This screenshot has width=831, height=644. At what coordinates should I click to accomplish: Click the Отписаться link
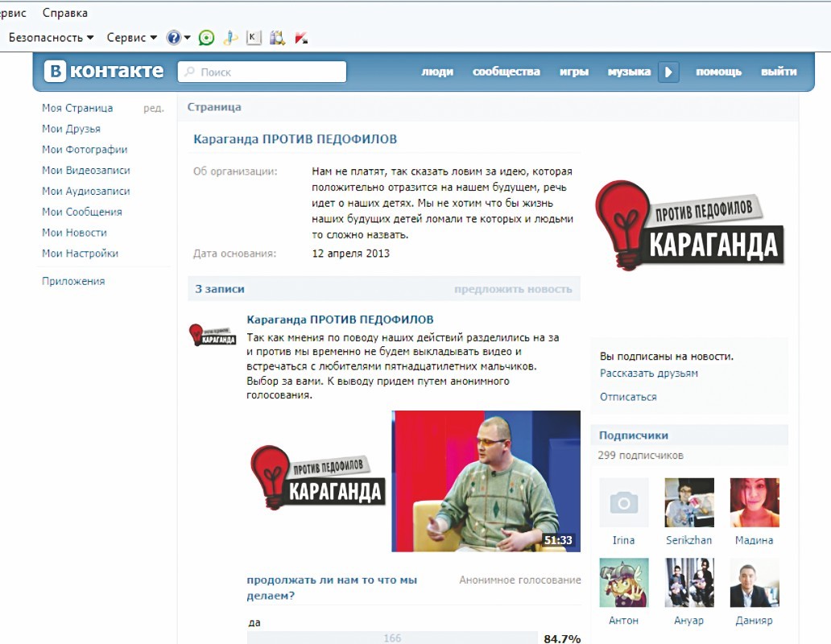point(628,397)
